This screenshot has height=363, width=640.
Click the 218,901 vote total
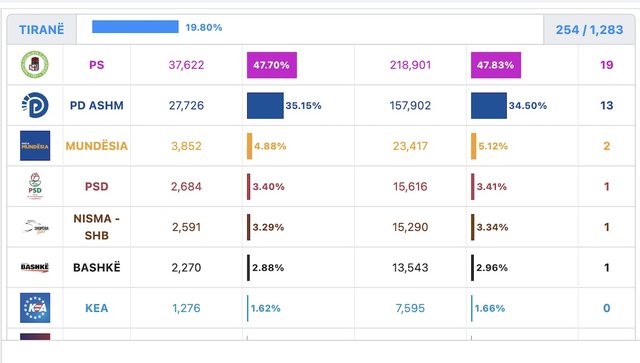410,65
